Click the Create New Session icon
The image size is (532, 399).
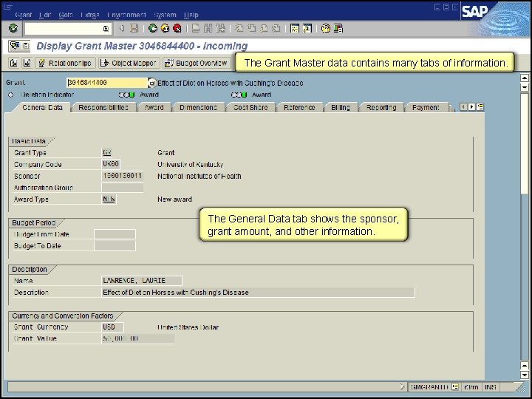pos(295,28)
